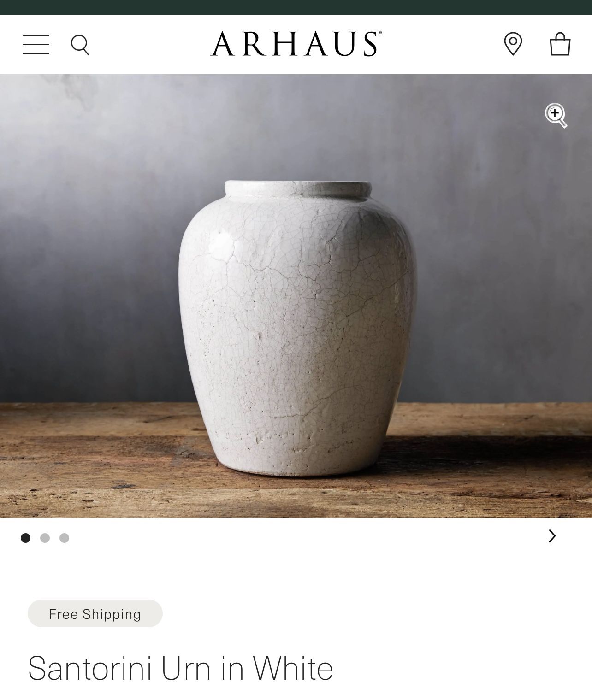Select the second carousel dot

click(45, 538)
